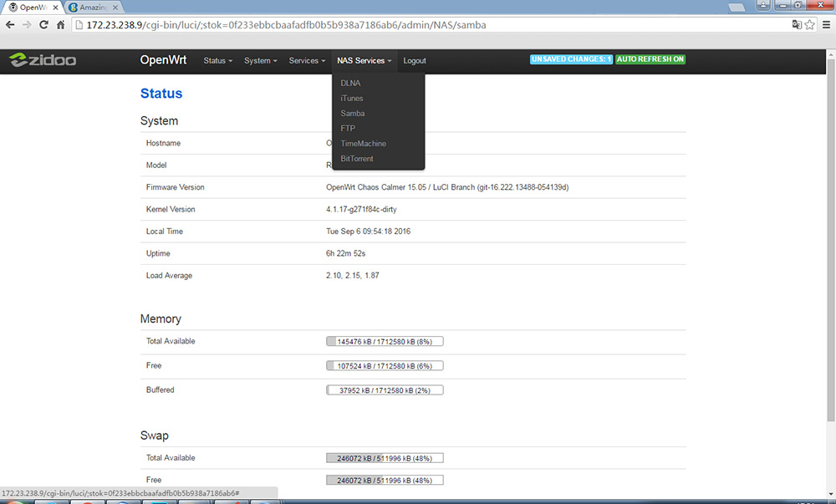Screen dimensions: 836x504
Task: Close the Amazing browser tab
Action: coord(115,8)
